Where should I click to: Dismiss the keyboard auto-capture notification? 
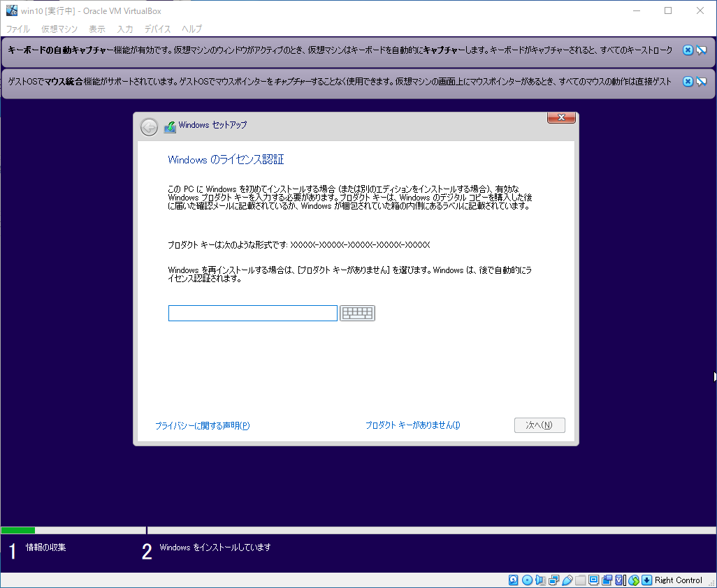click(688, 50)
